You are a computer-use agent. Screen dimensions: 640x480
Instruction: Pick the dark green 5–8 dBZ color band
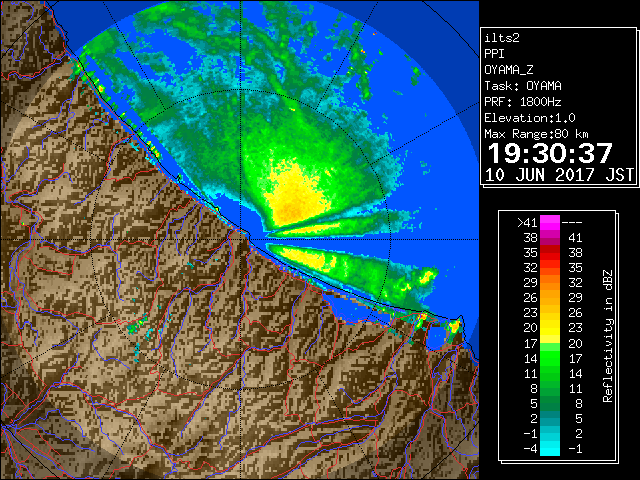click(x=550, y=403)
